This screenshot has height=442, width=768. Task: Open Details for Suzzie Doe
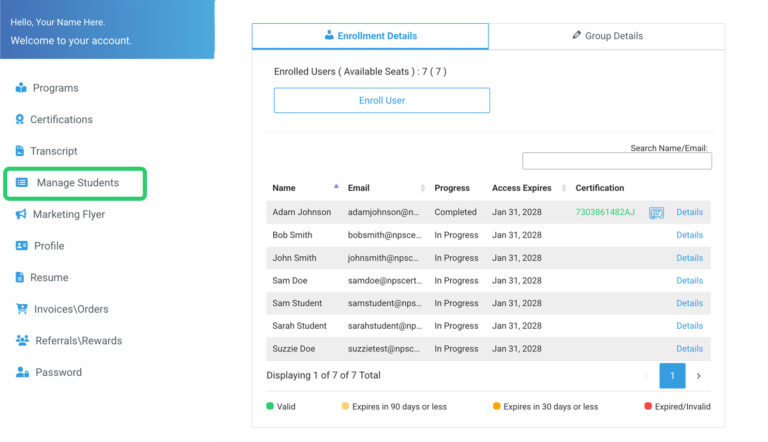(689, 349)
